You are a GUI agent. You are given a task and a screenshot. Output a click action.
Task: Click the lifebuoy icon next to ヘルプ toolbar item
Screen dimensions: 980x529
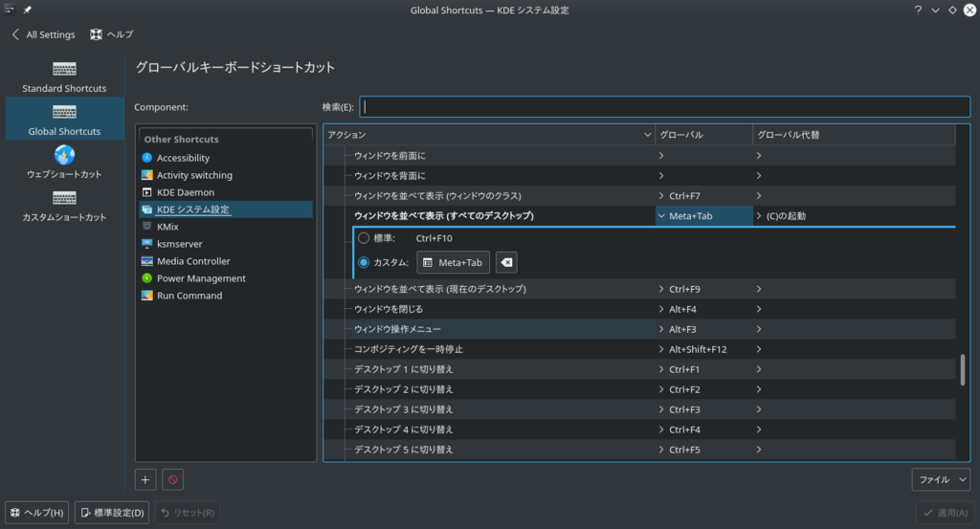(x=96, y=34)
